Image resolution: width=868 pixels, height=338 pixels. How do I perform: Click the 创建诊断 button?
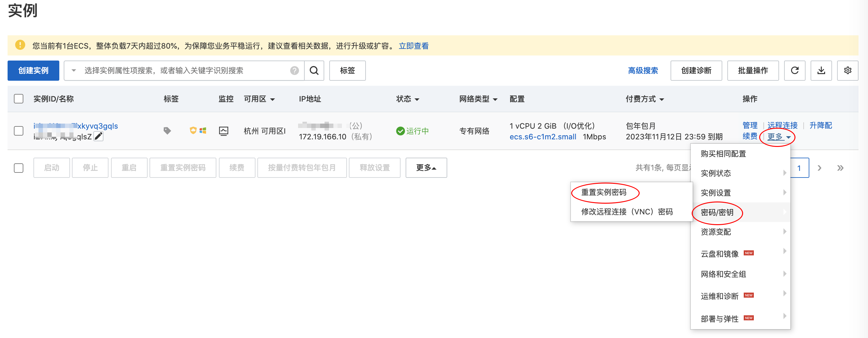696,70
